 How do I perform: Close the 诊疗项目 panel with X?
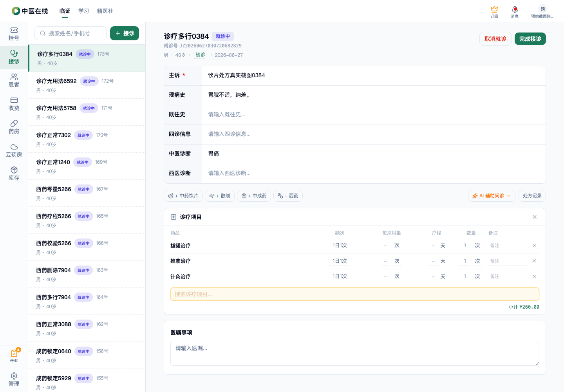[535, 217]
